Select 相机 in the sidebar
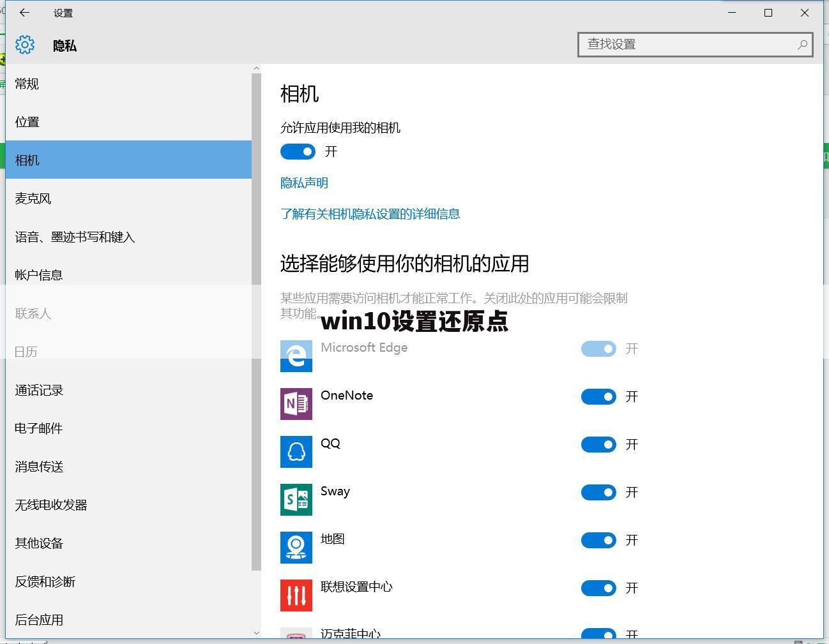 (128, 160)
